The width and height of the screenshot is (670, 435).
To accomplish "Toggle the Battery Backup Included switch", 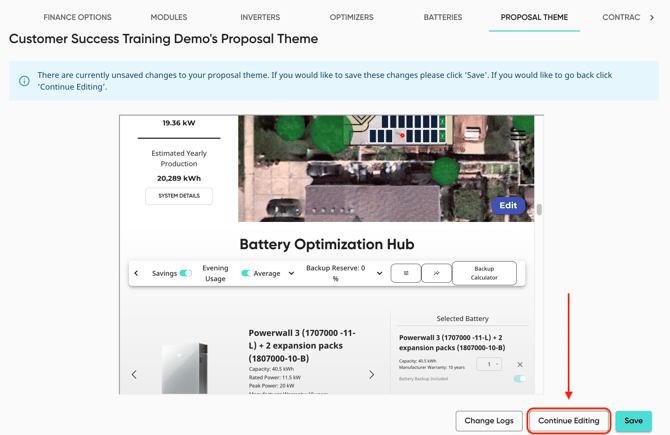I will [520, 379].
